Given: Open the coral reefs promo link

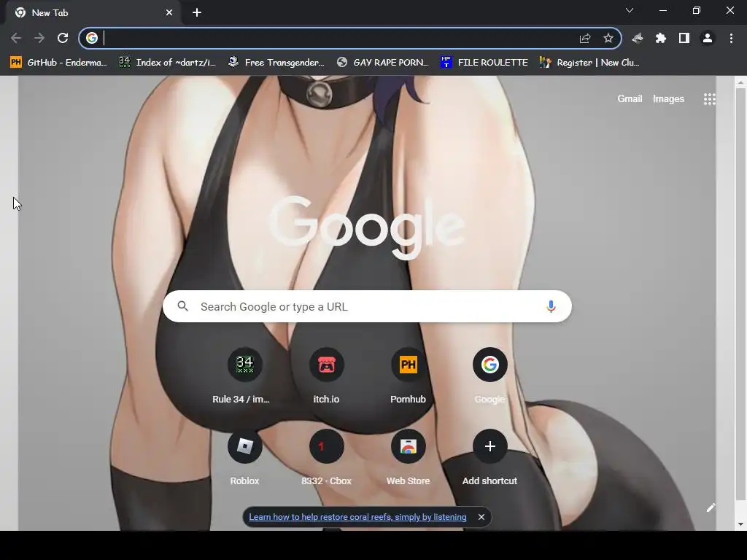Looking at the screenshot, I should 357,517.
